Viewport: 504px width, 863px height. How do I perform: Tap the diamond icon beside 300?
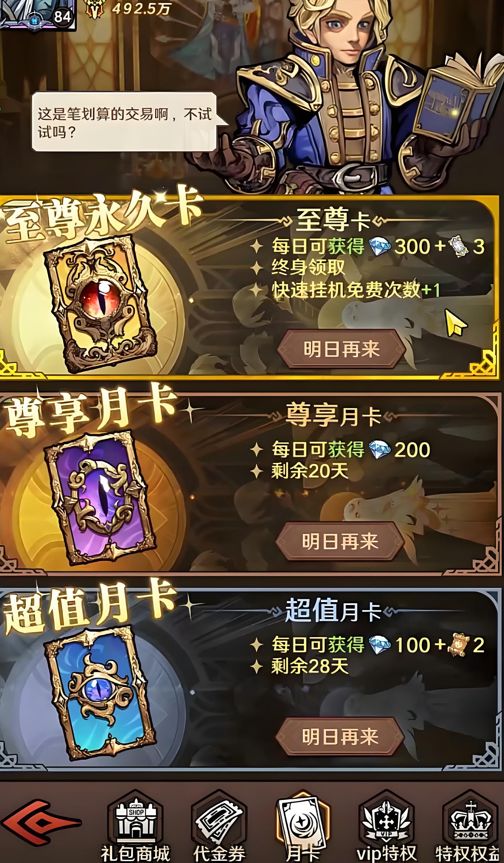pos(380,247)
